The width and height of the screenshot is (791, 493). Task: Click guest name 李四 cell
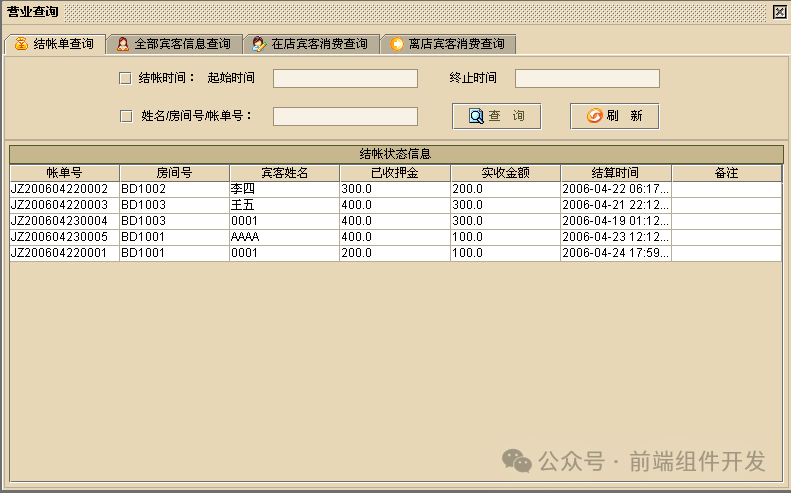pyautogui.click(x=285, y=189)
